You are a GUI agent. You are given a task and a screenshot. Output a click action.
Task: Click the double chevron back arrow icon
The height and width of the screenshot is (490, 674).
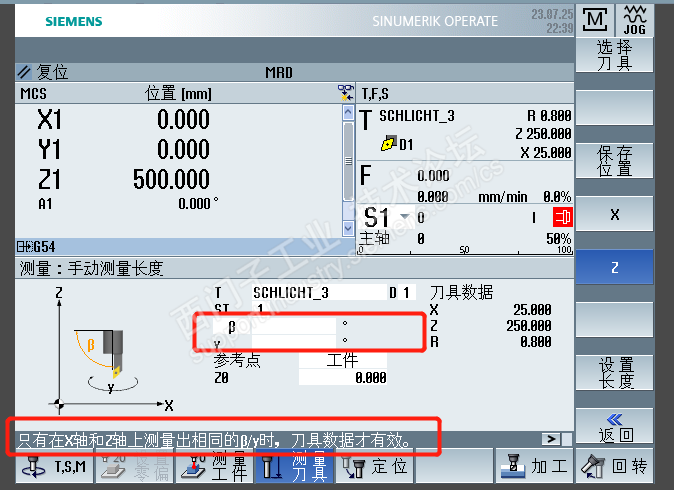coord(614,419)
